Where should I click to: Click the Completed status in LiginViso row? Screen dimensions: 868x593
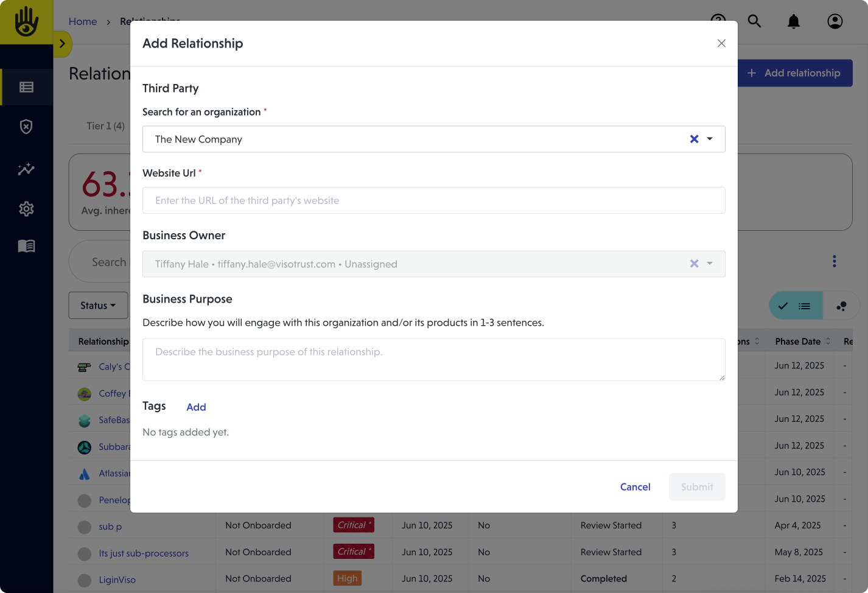[x=603, y=578]
